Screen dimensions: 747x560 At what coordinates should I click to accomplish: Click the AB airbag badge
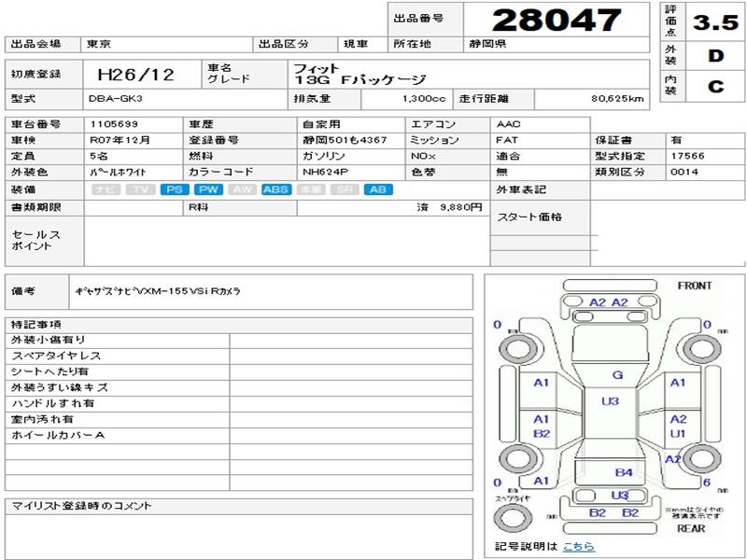tap(377, 189)
